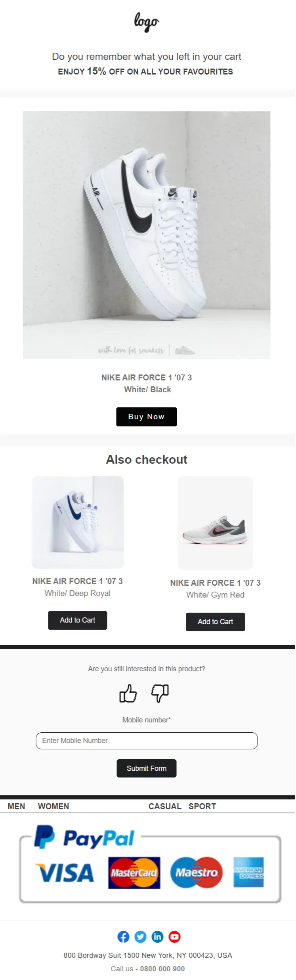Open the MEN menu item
The width and height of the screenshot is (296, 980).
pos(16,806)
